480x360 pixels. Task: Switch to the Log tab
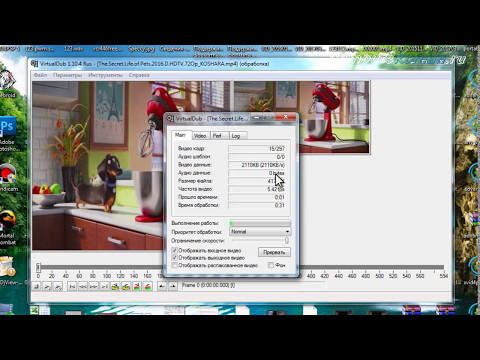(x=236, y=136)
